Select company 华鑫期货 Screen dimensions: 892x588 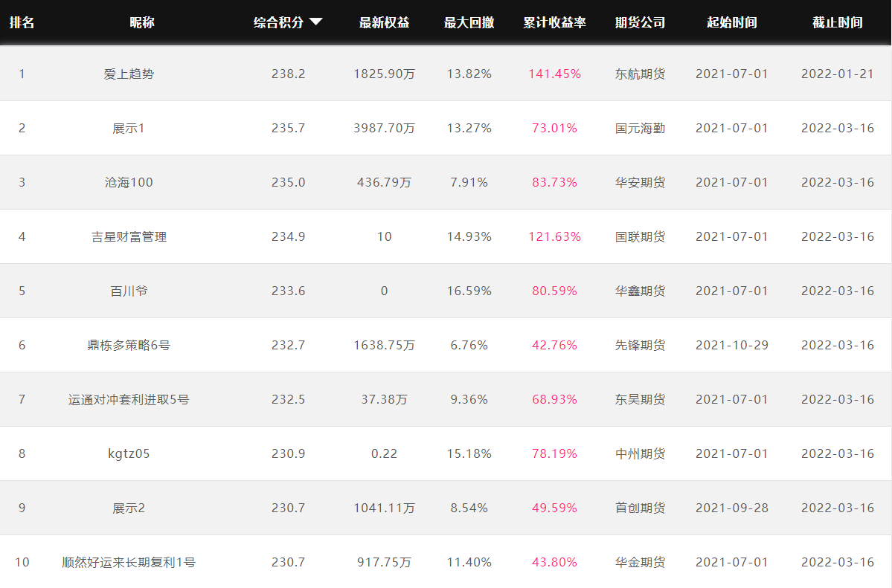pyautogui.click(x=640, y=291)
